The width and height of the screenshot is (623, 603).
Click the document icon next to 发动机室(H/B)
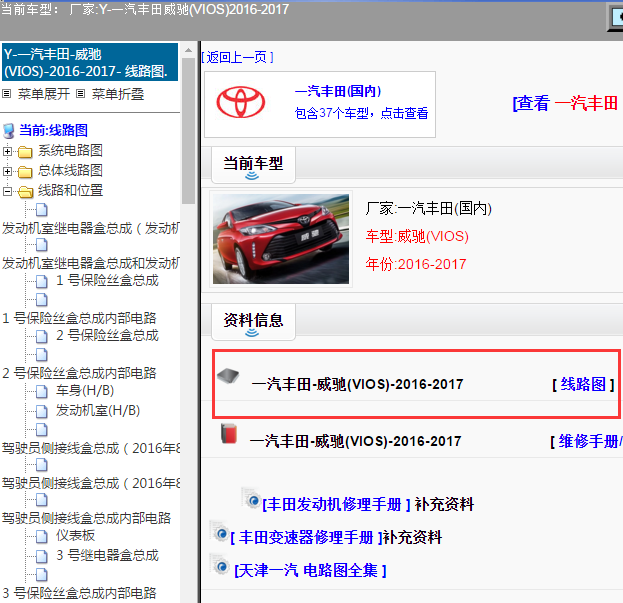pyautogui.click(x=42, y=411)
